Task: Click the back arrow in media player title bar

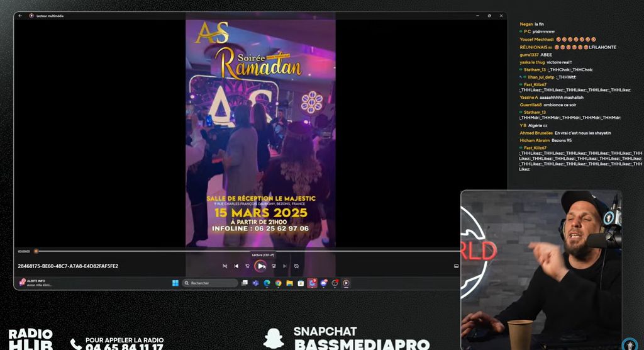Action: [x=20, y=16]
